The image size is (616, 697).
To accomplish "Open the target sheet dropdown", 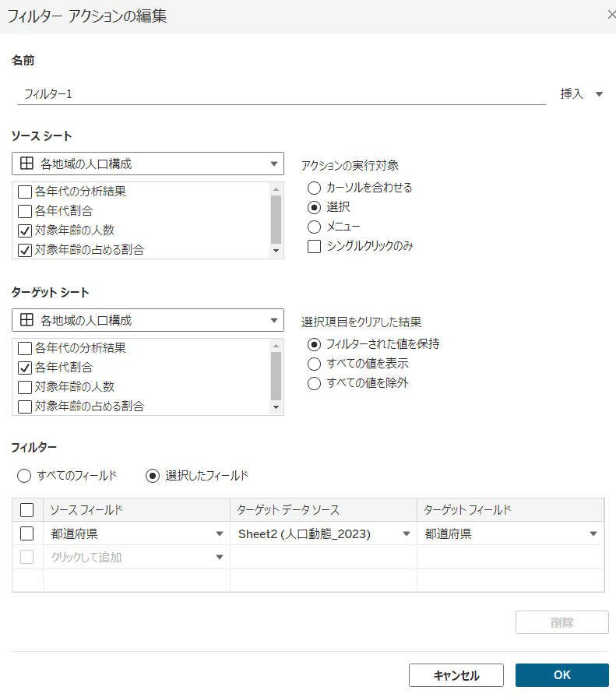I will point(273,320).
